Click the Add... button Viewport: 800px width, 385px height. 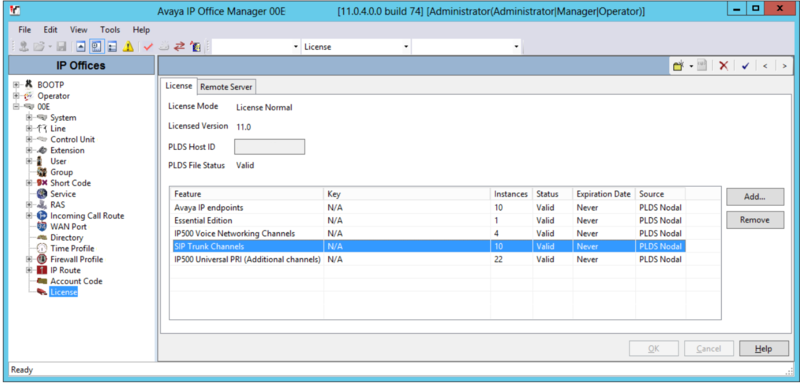click(x=755, y=196)
